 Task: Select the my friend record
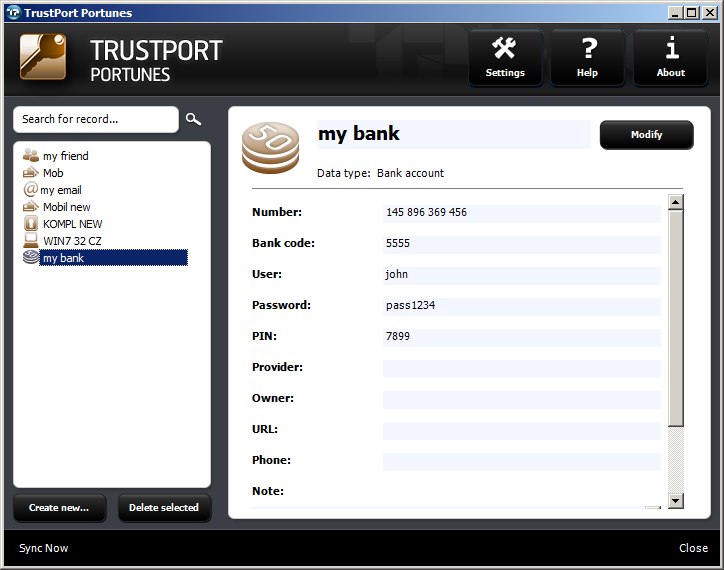pos(66,156)
